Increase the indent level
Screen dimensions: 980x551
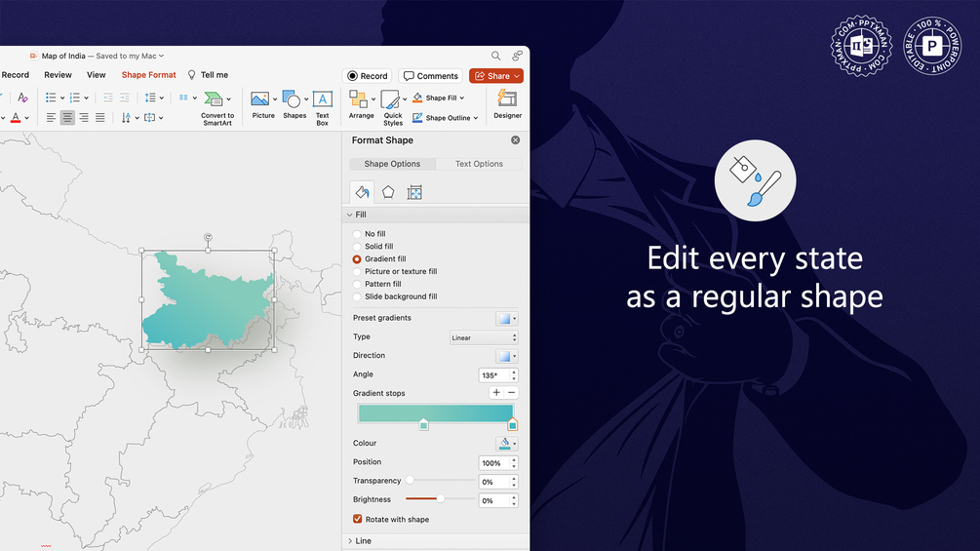[125, 98]
